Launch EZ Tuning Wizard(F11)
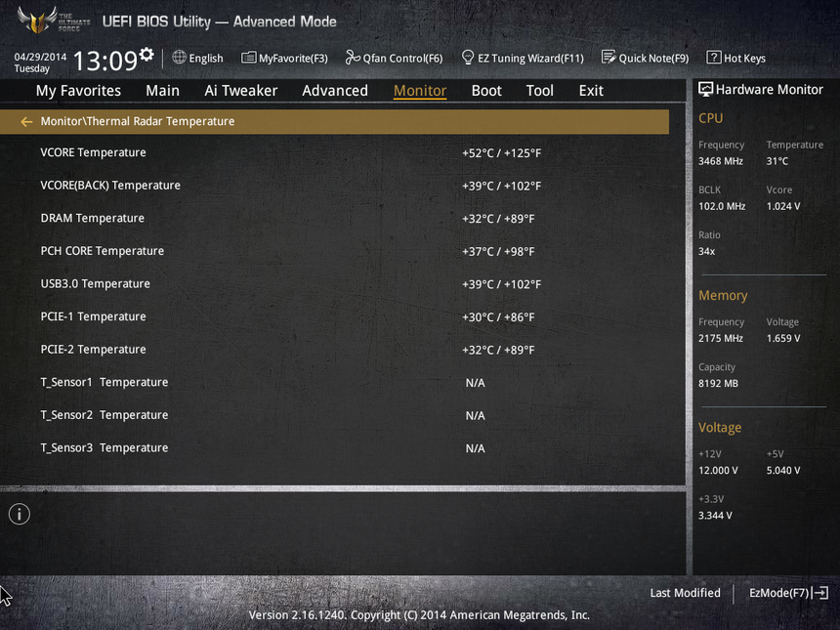Screen dimensions: 840x630 click(x=522, y=58)
